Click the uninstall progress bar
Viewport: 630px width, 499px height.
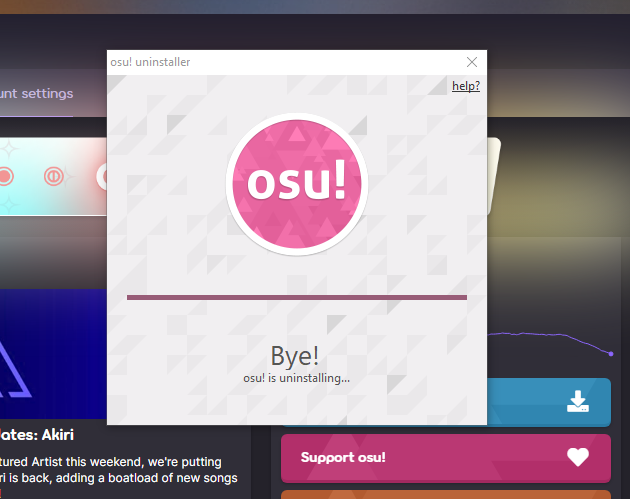[297, 297]
